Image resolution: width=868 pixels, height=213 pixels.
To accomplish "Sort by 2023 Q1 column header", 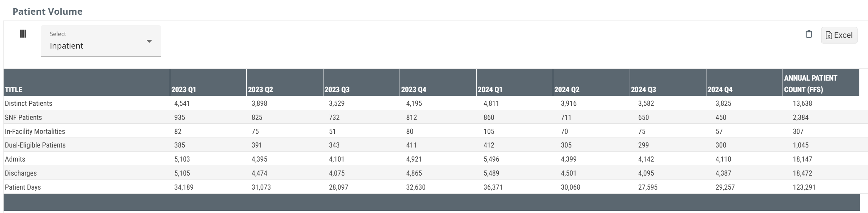I will point(184,90).
